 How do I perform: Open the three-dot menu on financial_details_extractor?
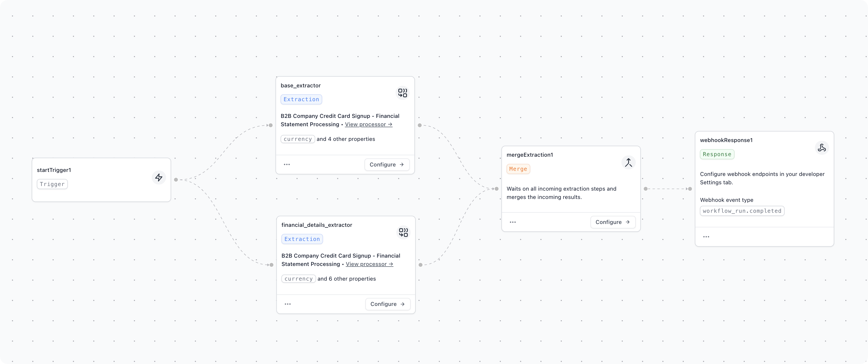[287, 304]
